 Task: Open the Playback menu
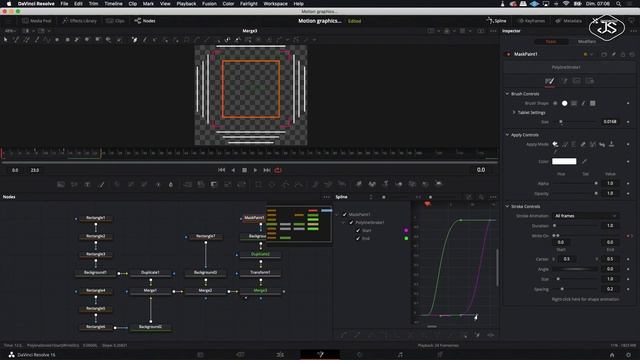186,4
